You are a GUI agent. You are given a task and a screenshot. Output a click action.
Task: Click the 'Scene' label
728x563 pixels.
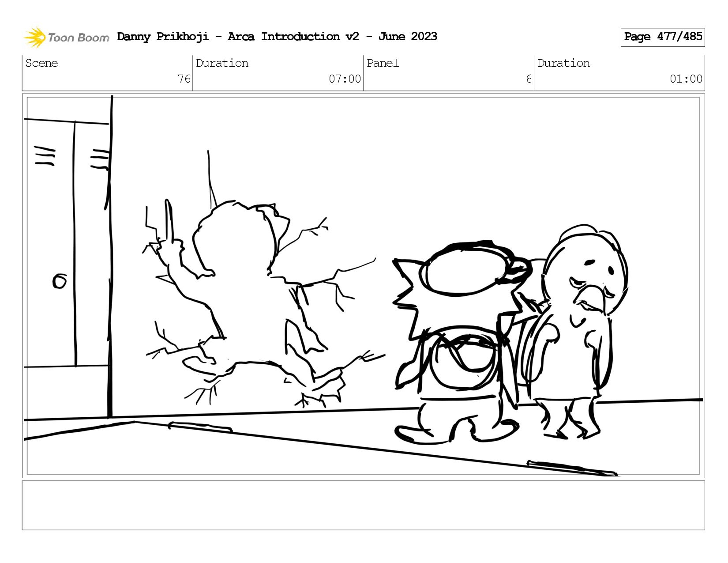(41, 63)
